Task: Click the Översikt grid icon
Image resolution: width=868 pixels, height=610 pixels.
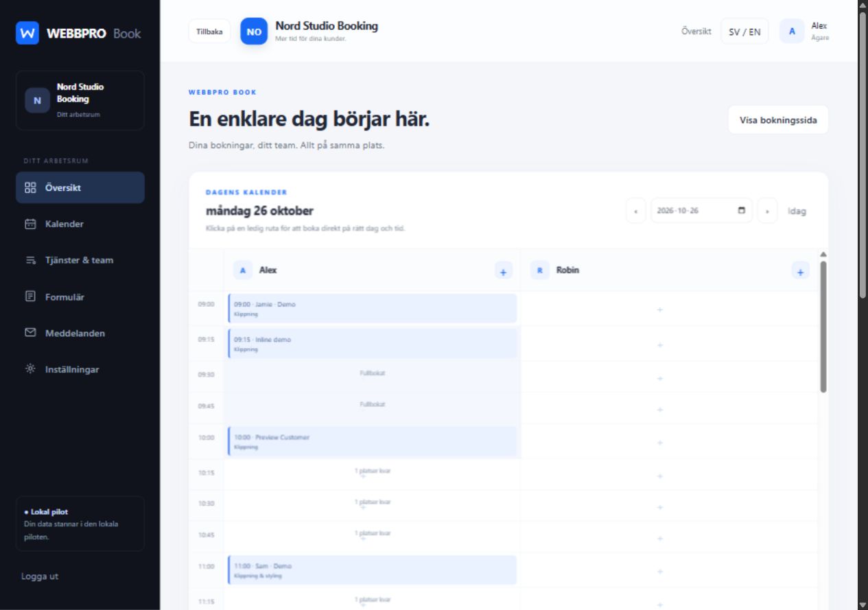Action: click(x=30, y=187)
